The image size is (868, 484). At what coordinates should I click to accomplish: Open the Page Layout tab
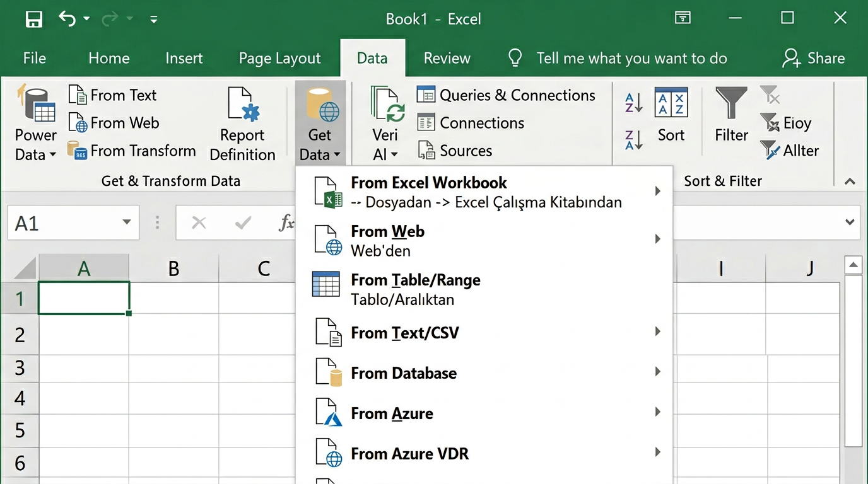pyautogui.click(x=279, y=59)
